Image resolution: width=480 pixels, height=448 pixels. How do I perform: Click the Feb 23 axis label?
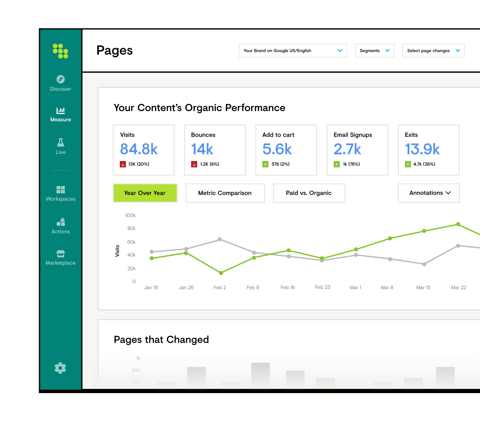(323, 287)
